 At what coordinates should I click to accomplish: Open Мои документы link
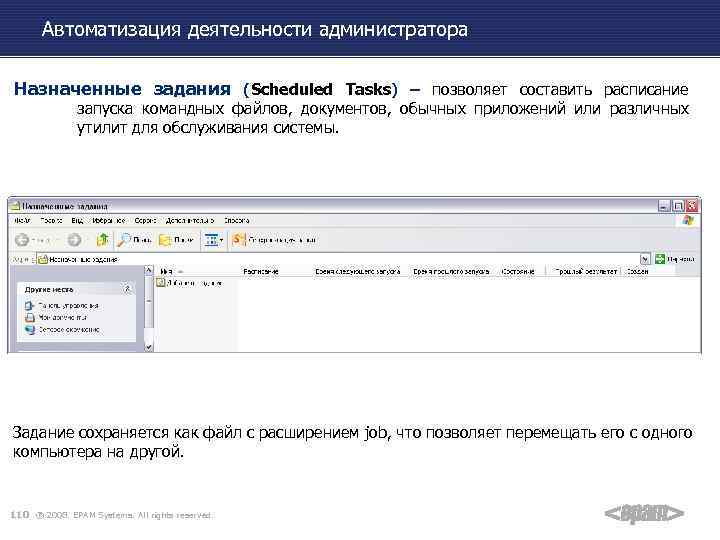click(62, 317)
